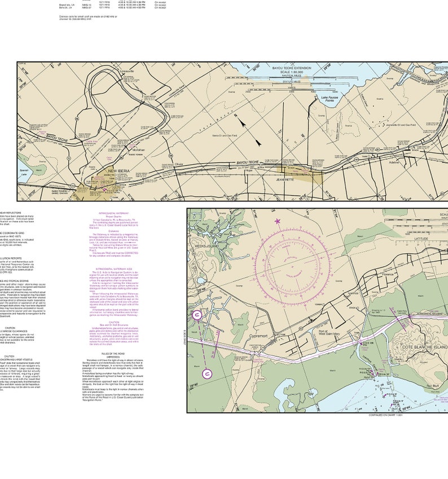Click the Spanish Lake label
This screenshot has width=448, height=479.
[24, 172]
